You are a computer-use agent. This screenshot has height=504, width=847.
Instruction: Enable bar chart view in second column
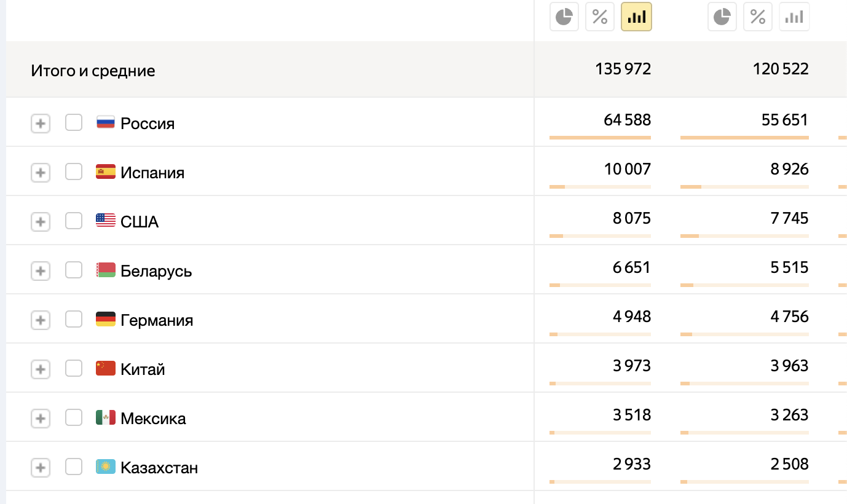pyautogui.click(x=794, y=17)
